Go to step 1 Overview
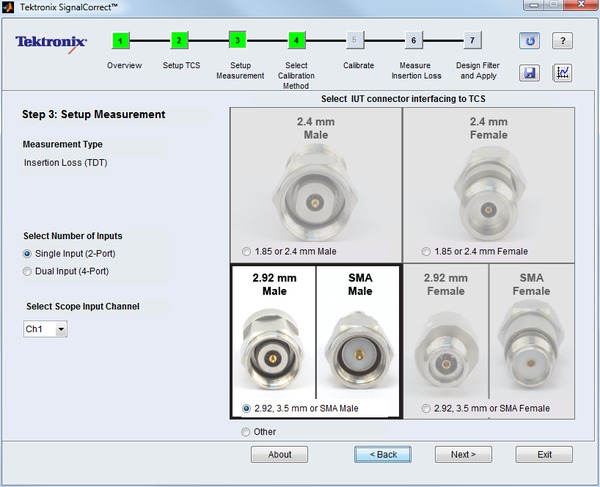Screen dimensions: 600x487 [121, 41]
